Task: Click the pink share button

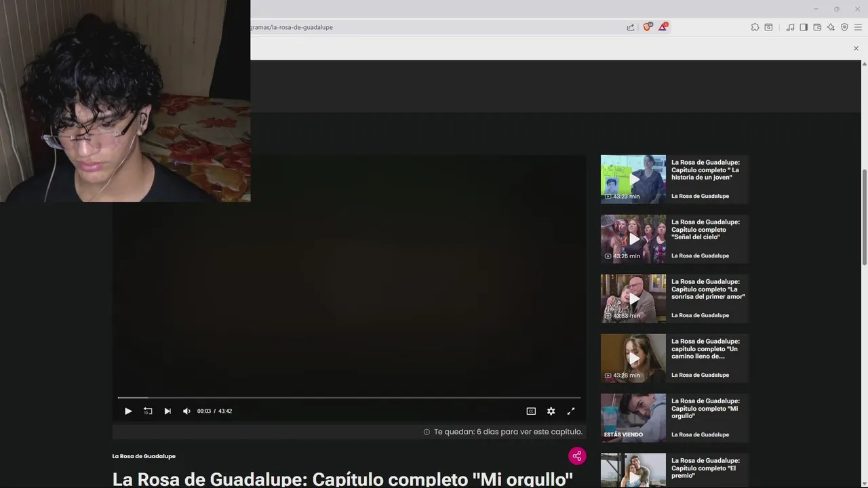Action: point(577,456)
